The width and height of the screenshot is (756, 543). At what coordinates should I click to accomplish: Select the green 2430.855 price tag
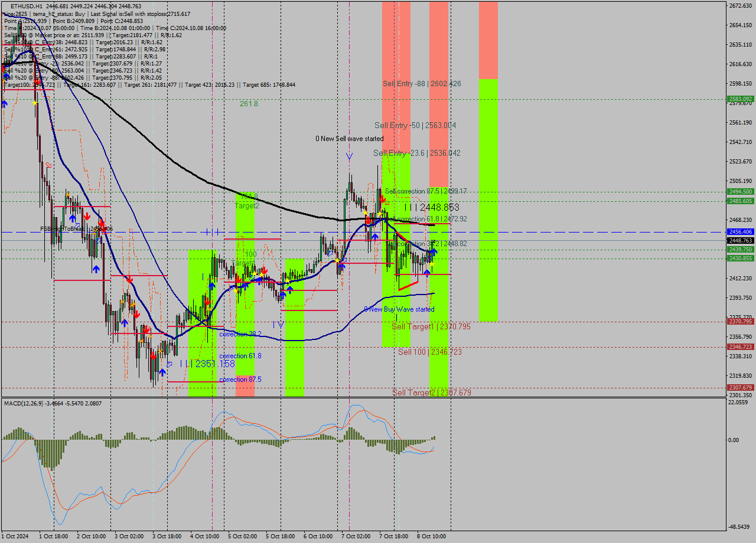click(740, 258)
